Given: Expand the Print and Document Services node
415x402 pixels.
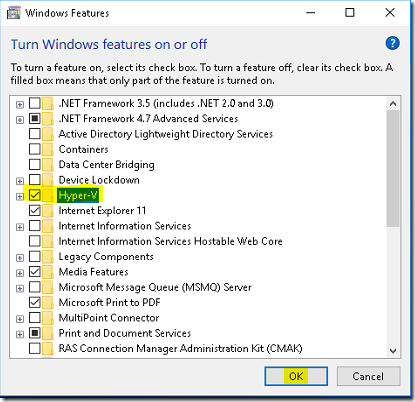Looking at the screenshot, I should [x=20, y=334].
